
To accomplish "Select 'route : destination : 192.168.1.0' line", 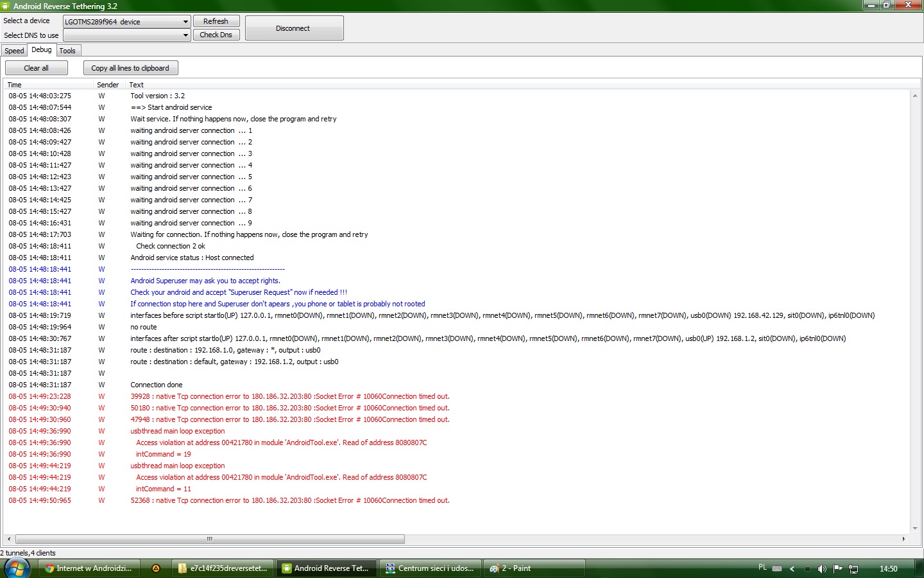I will [x=225, y=350].
